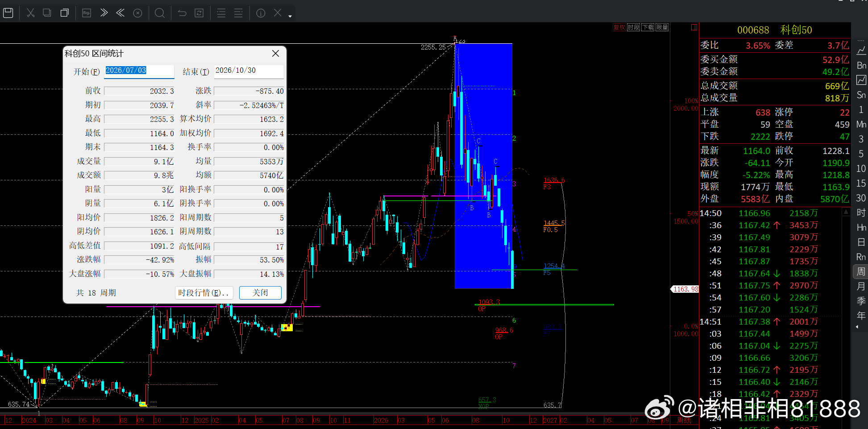Toggle the 限量 button above chart

(662, 27)
